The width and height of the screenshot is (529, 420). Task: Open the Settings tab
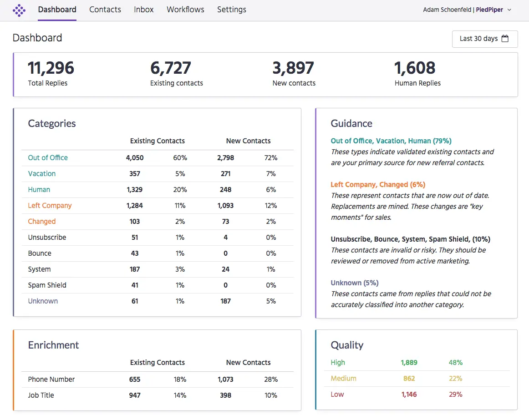pyautogui.click(x=231, y=10)
